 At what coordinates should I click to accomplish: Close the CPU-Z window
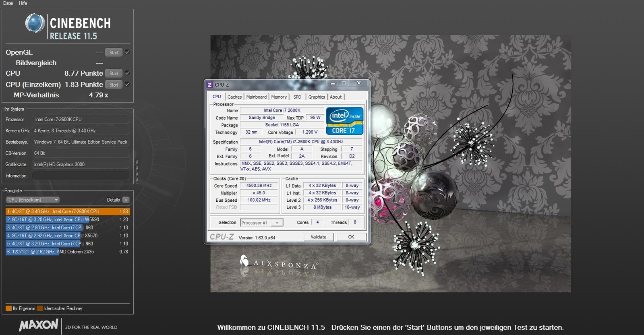pos(358,83)
